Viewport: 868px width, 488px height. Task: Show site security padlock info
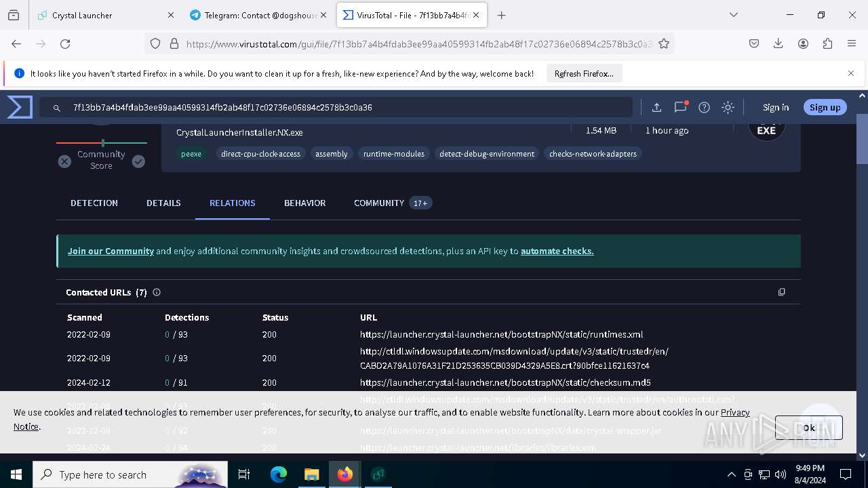[x=174, y=43]
